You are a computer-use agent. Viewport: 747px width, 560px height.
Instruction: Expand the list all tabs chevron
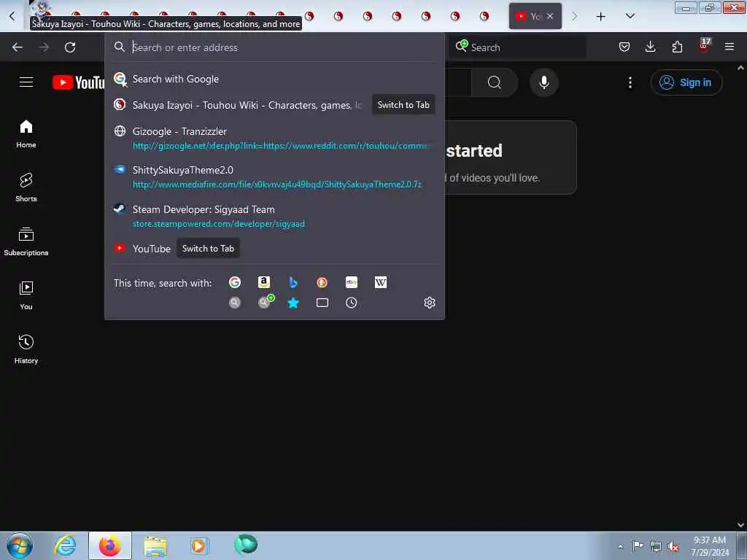(x=630, y=16)
